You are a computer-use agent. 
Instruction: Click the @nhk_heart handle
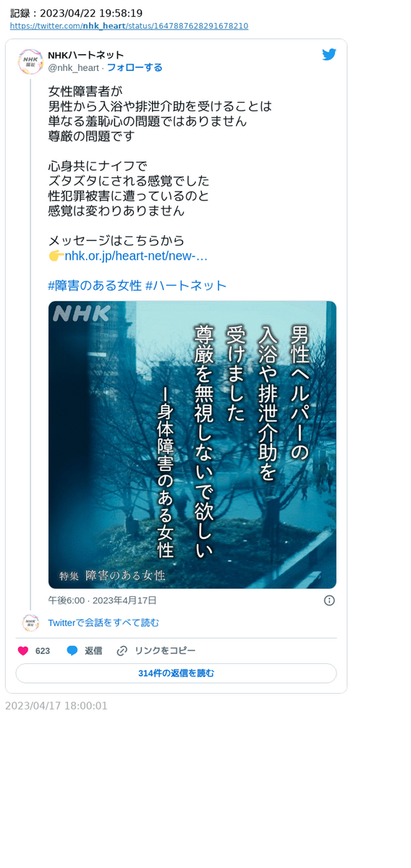(x=73, y=67)
